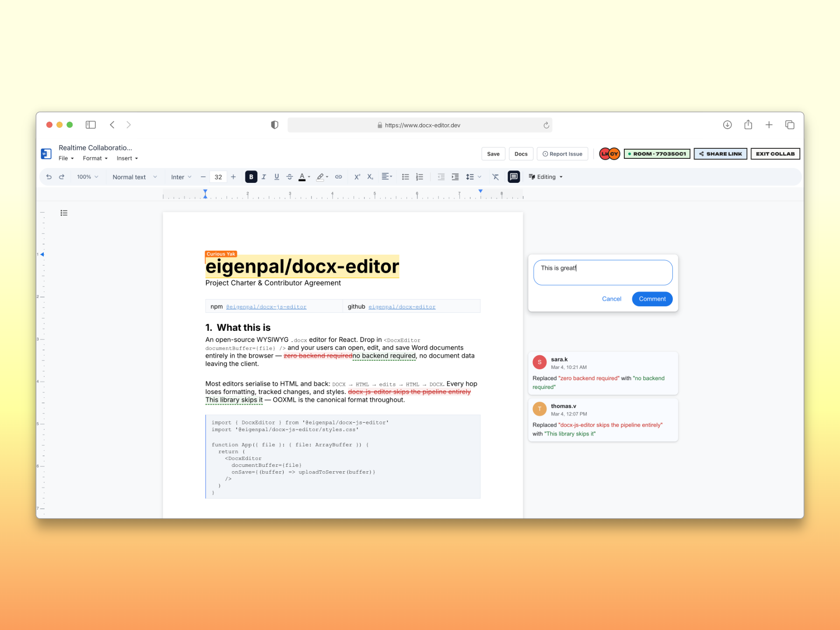
Task: Open the comments view panel
Action: [514, 177]
